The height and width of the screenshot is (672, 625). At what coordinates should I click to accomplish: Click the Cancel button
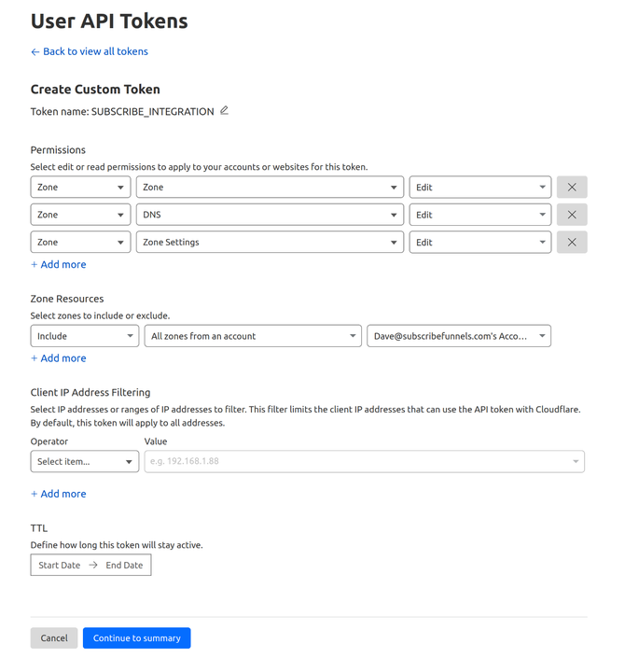point(54,637)
